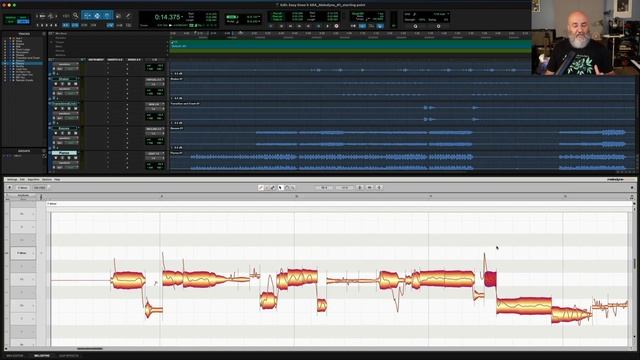Select the Pencil tool in Pro Tools

[128, 16]
